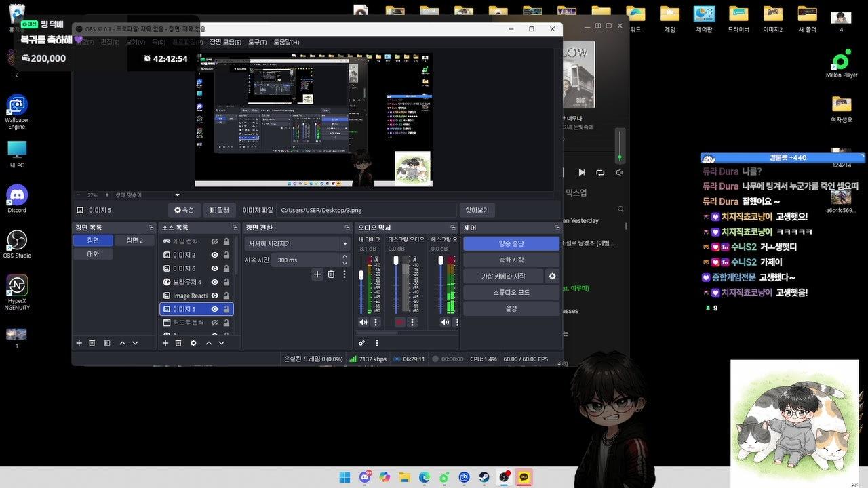
Task: Open preview scaling dropdown 창에 맞추기
Action: [148, 195]
